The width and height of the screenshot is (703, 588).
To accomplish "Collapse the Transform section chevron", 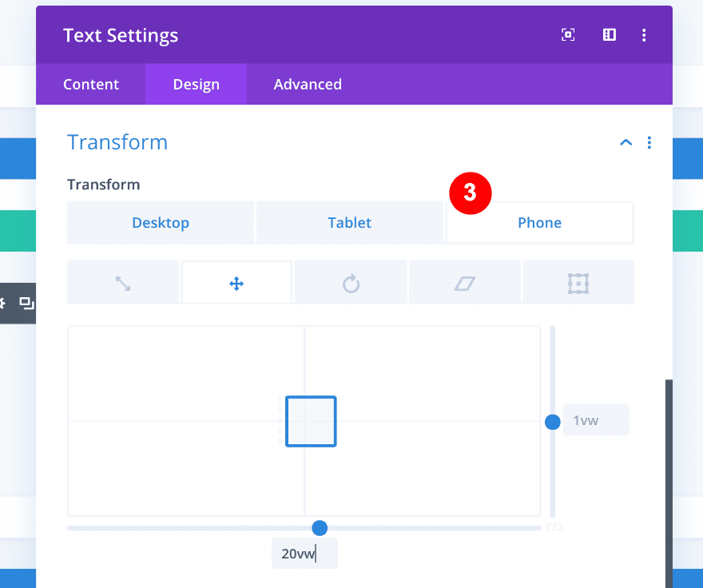I will tap(626, 142).
